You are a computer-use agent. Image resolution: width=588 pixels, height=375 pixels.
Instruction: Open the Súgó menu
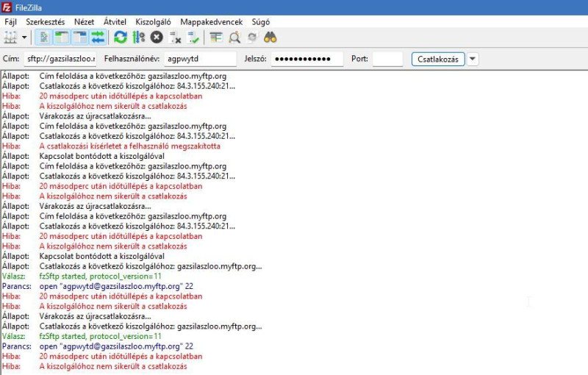tap(261, 22)
